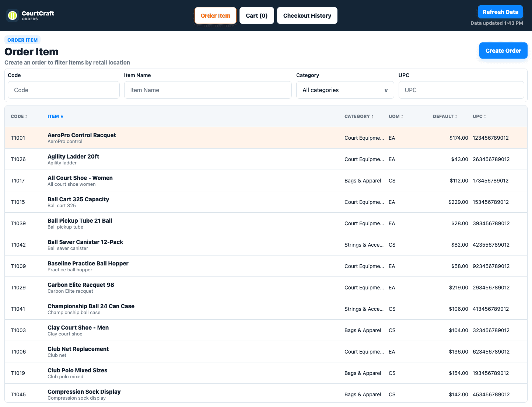The height and width of the screenshot is (407, 532).
Task: Click the ORDER ITEM badge label
Action: coord(22,40)
